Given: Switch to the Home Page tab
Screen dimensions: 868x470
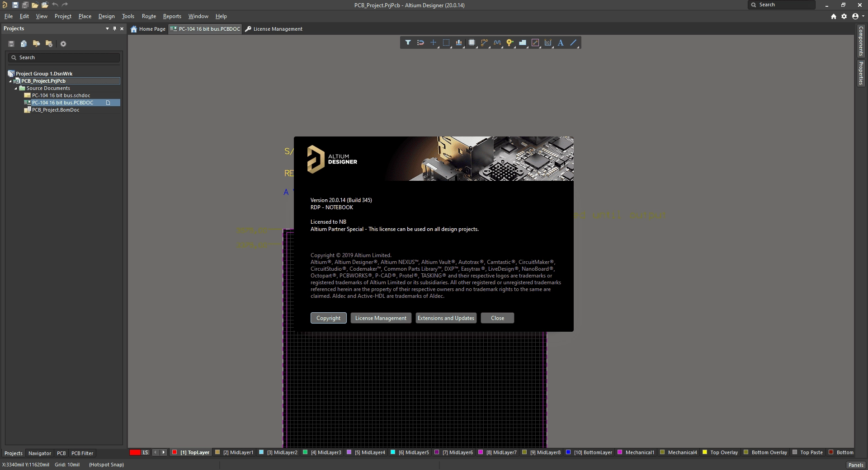Looking at the screenshot, I should point(148,29).
